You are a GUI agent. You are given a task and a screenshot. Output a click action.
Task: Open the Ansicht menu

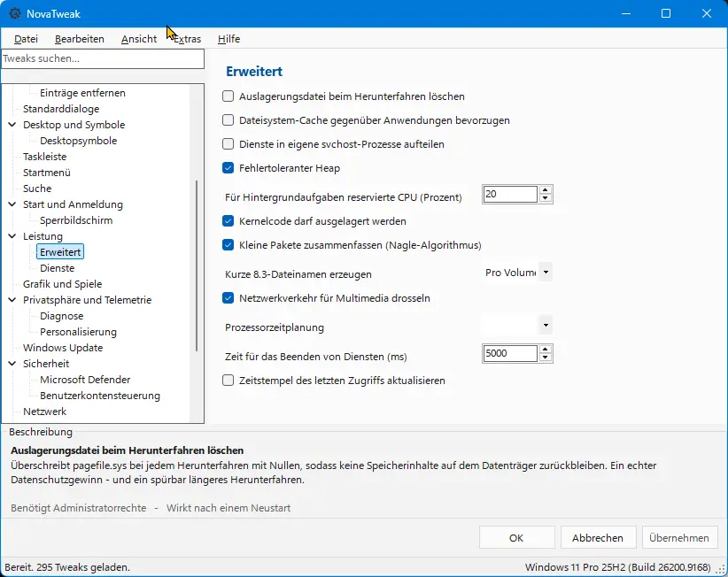click(x=139, y=39)
